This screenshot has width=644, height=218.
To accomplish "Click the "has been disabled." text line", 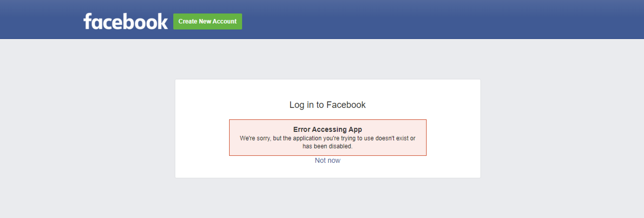I will pyautogui.click(x=328, y=146).
